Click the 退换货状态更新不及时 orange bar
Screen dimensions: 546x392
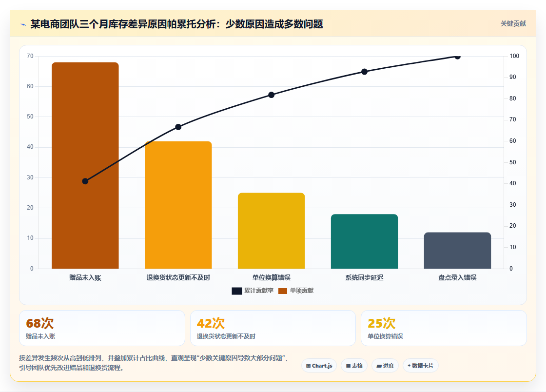point(178,205)
